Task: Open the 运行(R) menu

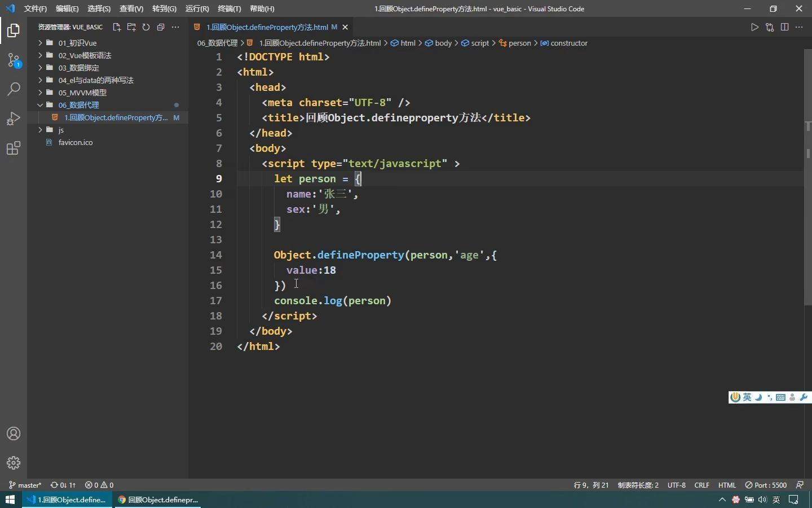Action: coord(197,8)
